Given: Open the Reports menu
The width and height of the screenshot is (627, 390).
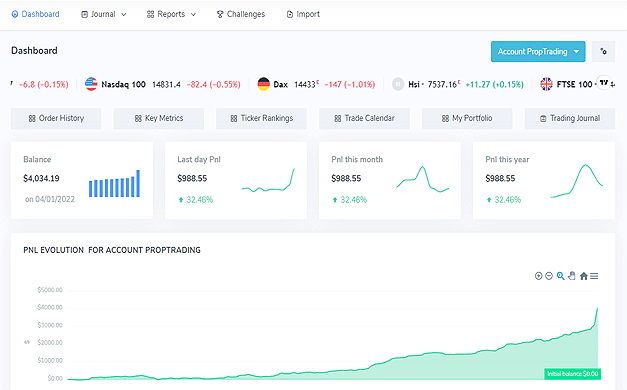Looking at the screenshot, I should [x=171, y=14].
